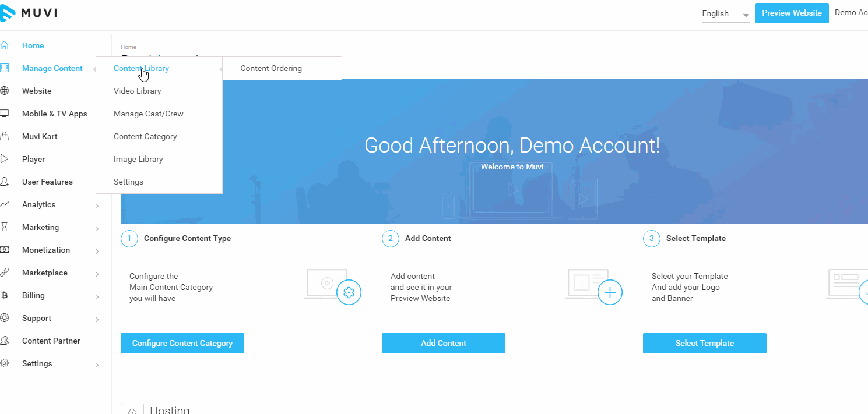
Task: Open Manage Cast/Crew from the submenu
Action: 148,114
